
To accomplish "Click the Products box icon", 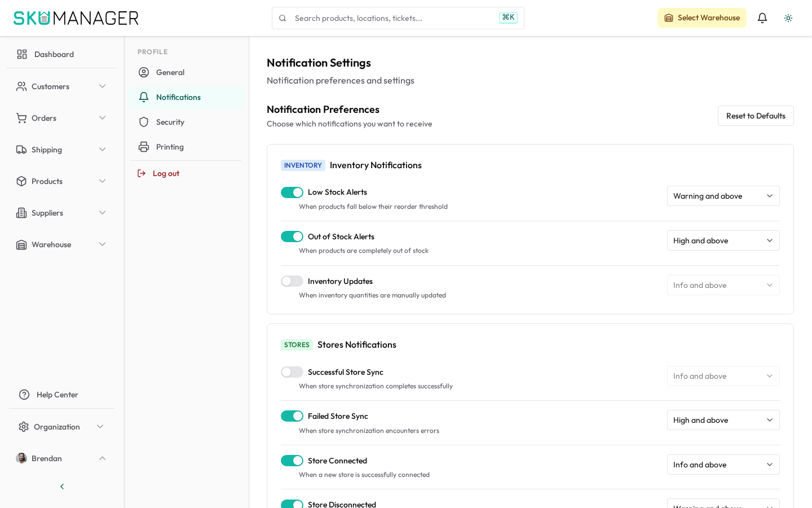I will click(21, 181).
